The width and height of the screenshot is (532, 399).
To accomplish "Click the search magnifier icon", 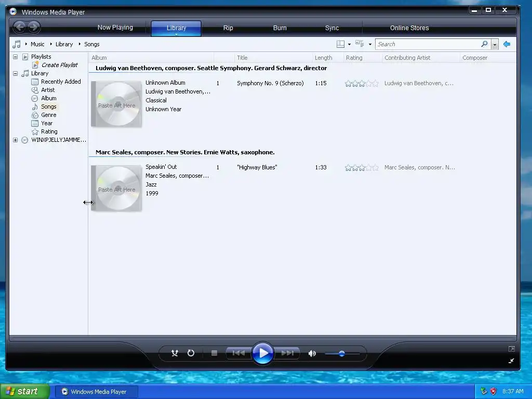I will pos(485,44).
